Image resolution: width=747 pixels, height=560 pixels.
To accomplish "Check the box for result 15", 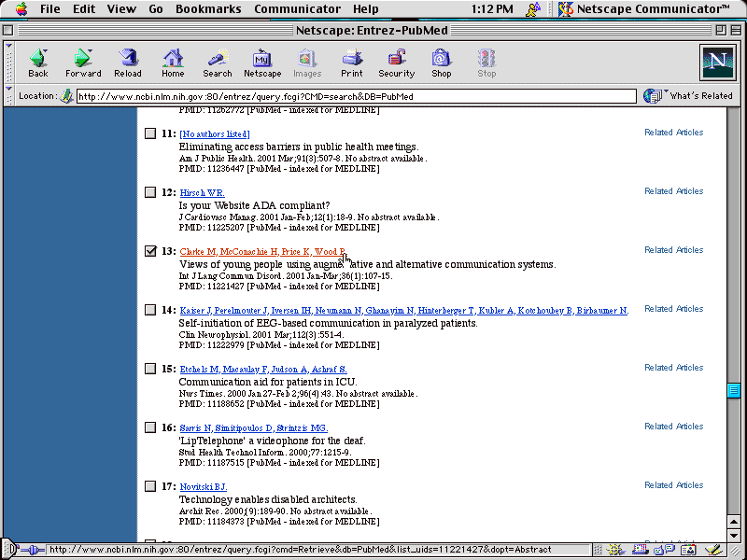I will [x=150, y=369].
